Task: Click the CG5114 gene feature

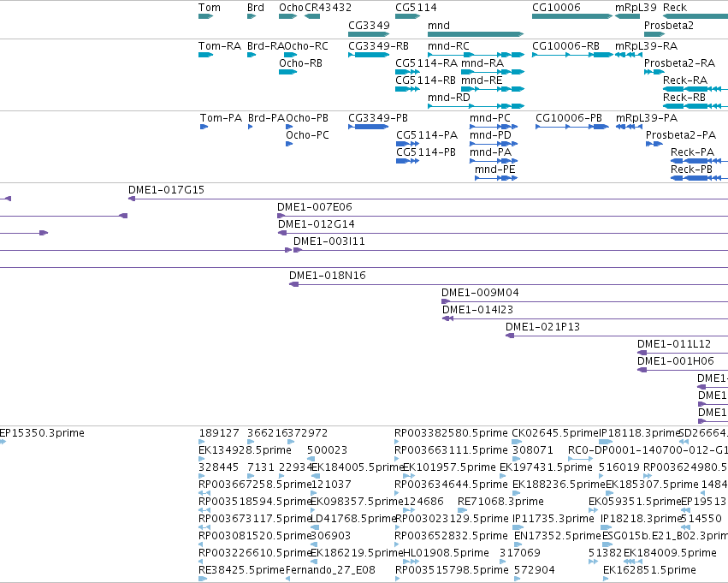Action: coord(407,16)
